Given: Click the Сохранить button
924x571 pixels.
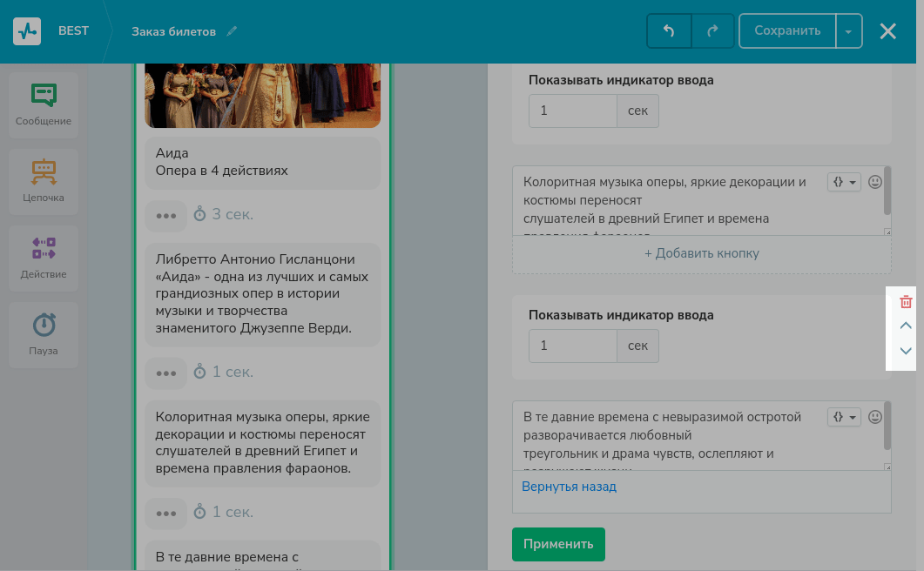Looking at the screenshot, I should [x=787, y=30].
